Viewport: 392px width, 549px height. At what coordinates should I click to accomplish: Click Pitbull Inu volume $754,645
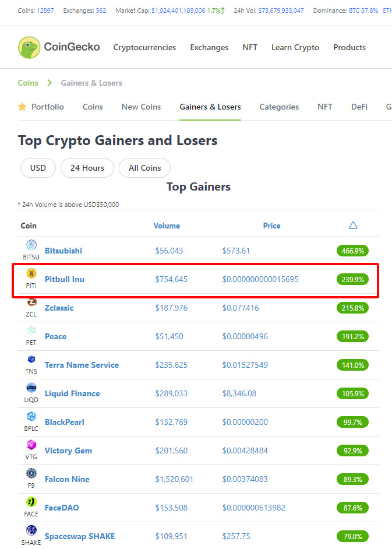(x=171, y=279)
